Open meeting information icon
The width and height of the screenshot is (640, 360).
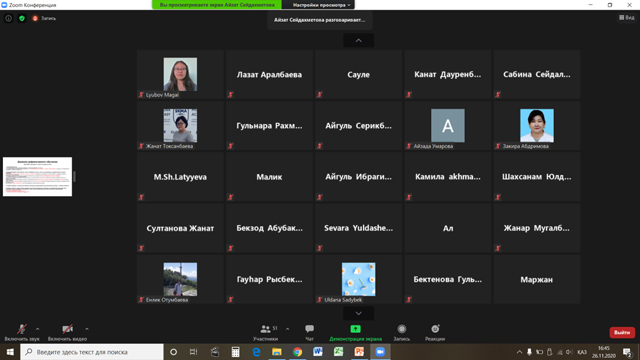pos(9,18)
